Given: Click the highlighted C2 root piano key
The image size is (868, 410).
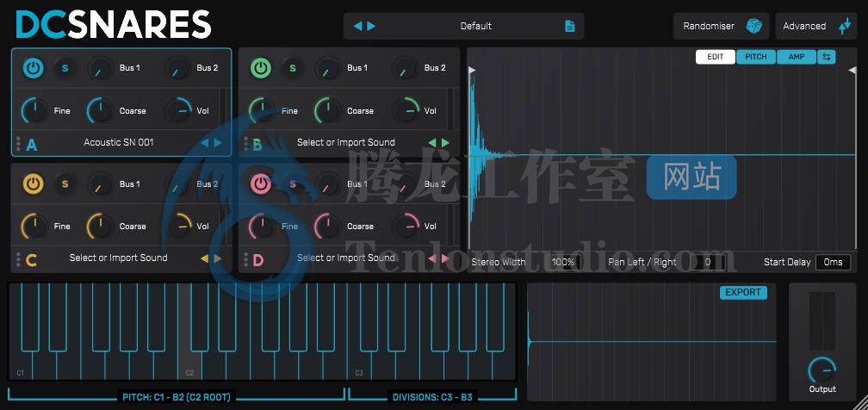Looking at the screenshot, I should coord(189,366).
